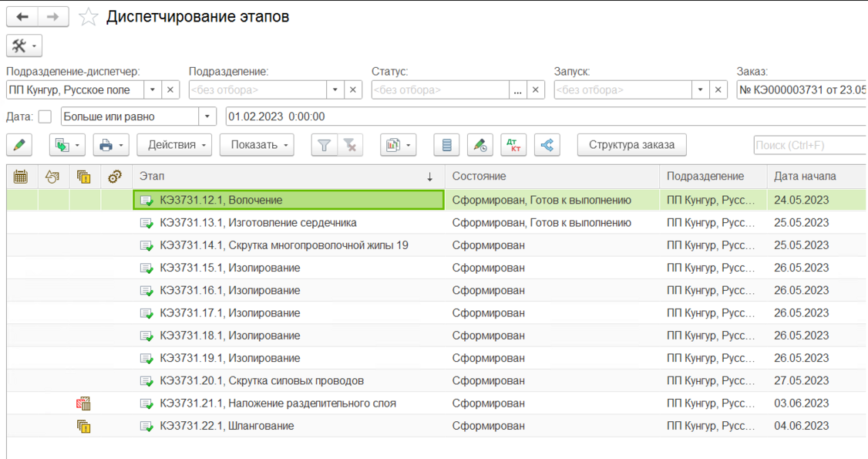This screenshot has width=868, height=459.
Task: Go back with the left arrow button
Action: tap(22, 17)
